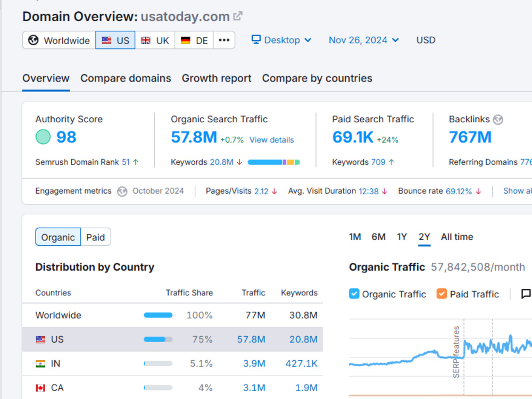
Task: Click Pages/Visits 2.12 value
Action: click(261, 192)
